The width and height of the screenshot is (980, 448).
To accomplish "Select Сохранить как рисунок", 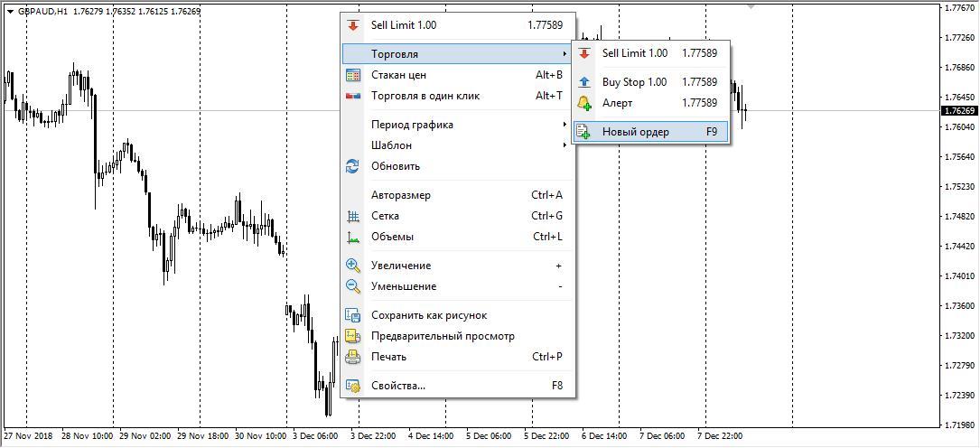I will (x=428, y=315).
